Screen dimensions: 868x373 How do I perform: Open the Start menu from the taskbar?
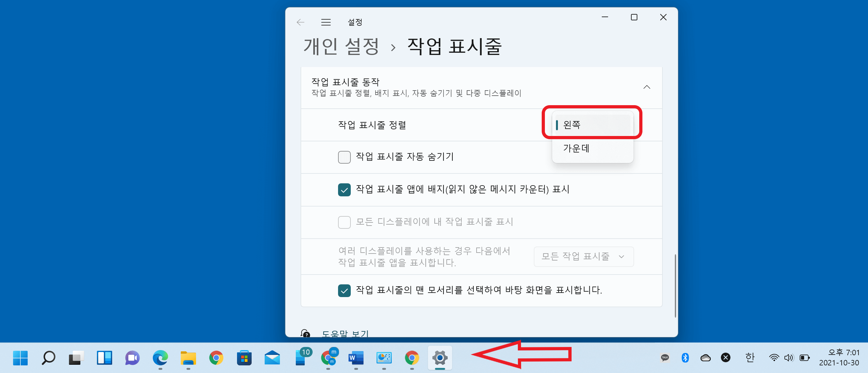pyautogui.click(x=20, y=358)
